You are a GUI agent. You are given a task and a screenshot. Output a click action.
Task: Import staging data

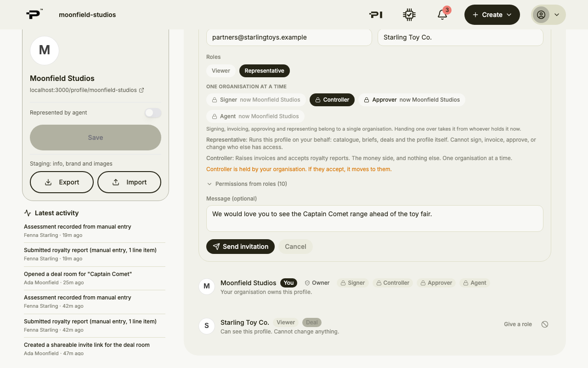point(129,182)
